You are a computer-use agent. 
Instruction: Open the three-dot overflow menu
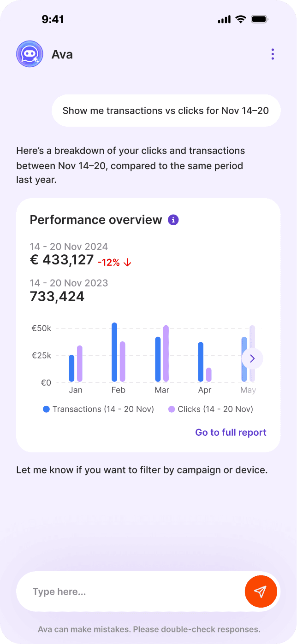tap(273, 54)
